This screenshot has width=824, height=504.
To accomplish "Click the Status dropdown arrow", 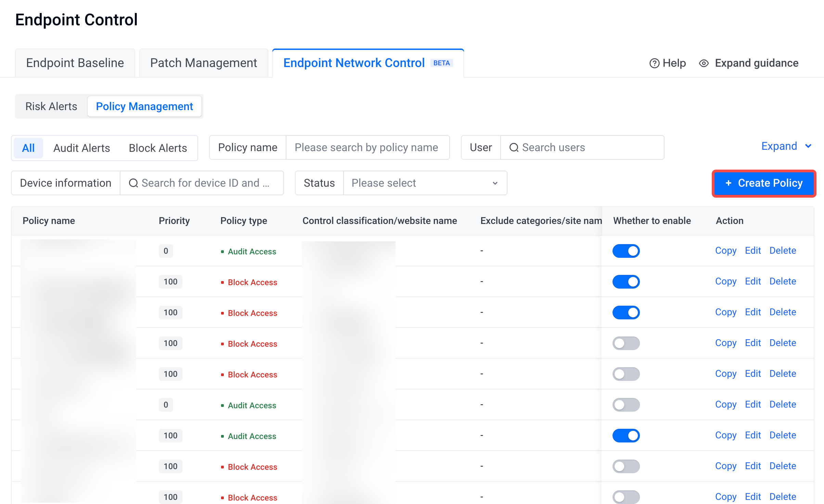I will click(x=495, y=183).
